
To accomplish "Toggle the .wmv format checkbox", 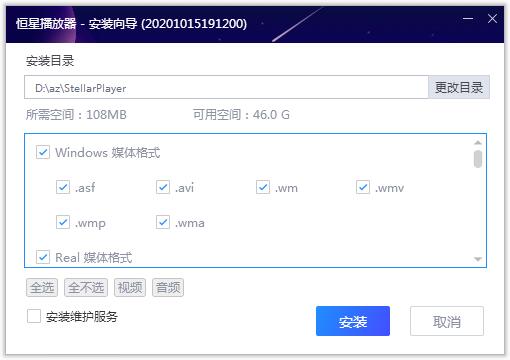I will tap(363, 187).
